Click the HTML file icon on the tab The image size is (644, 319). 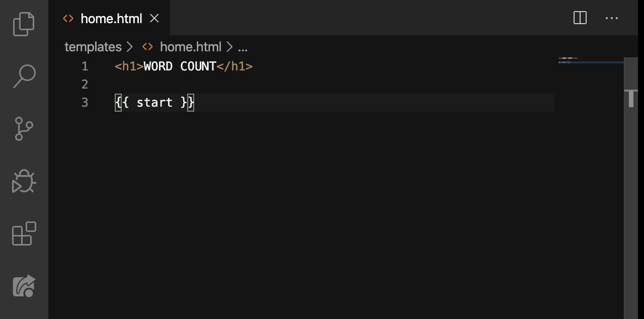[x=68, y=18]
